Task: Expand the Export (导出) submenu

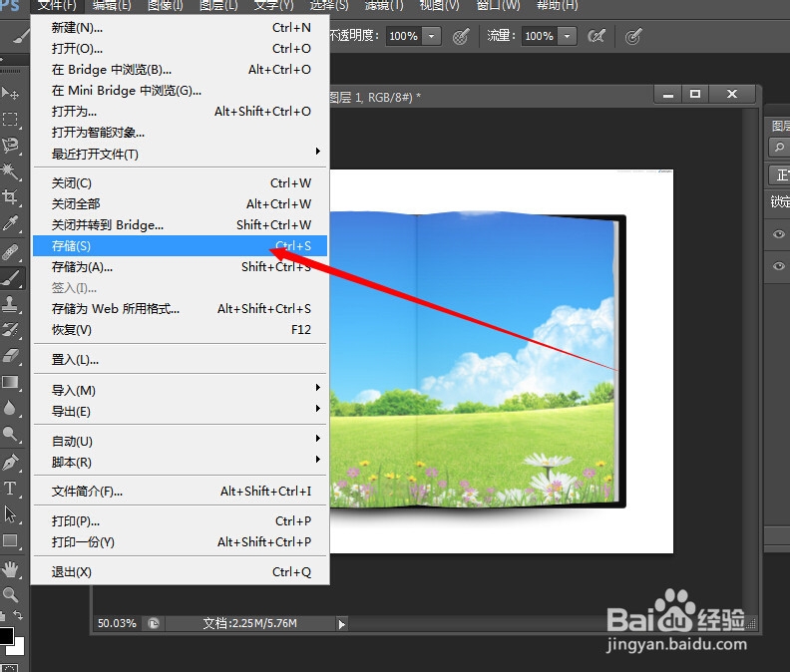Action: [x=318, y=408]
